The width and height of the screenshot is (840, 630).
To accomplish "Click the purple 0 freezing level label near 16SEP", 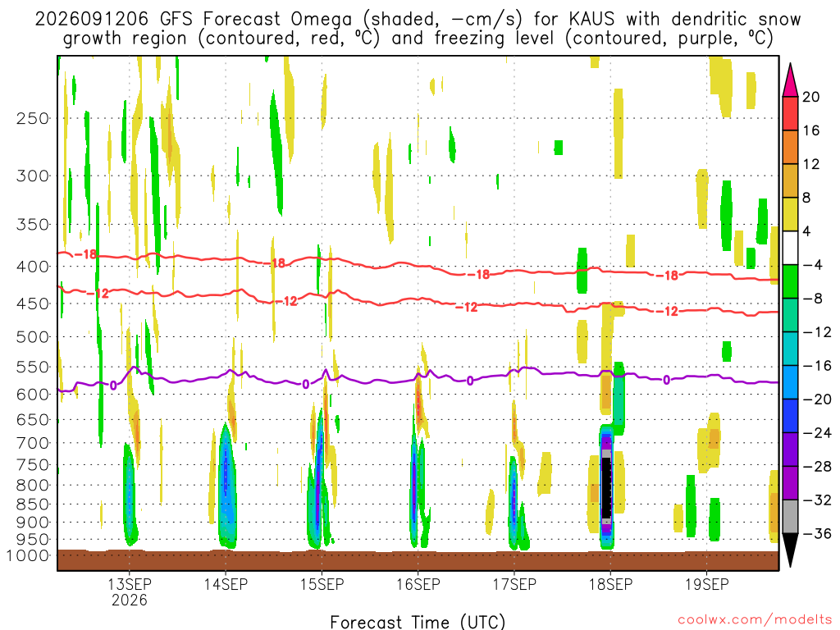I will pyautogui.click(x=470, y=381).
